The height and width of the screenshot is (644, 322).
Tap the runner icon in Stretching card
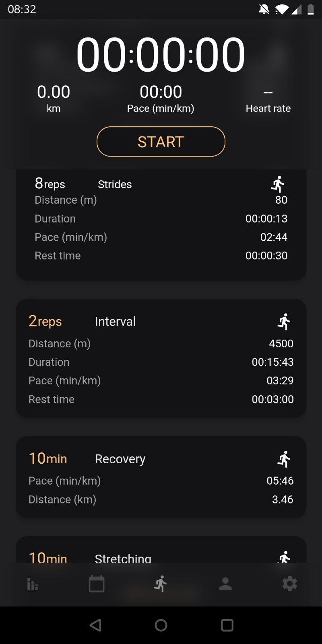(x=284, y=557)
